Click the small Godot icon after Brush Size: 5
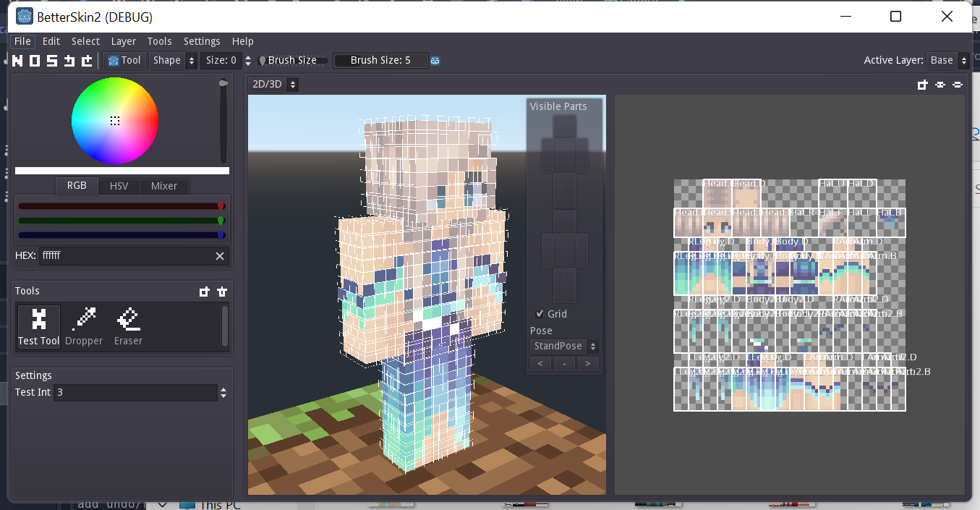The height and width of the screenshot is (510, 980). click(x=435, y=61)
